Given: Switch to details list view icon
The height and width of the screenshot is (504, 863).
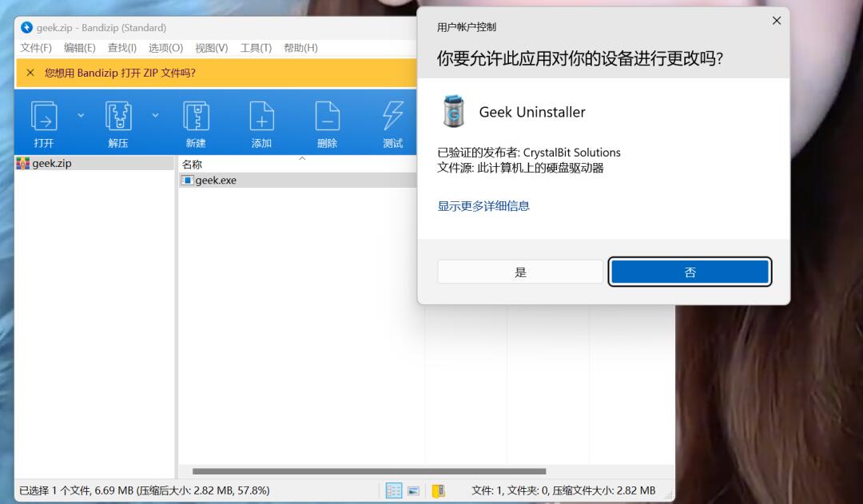Looking at the screenshot, I should 393,490.
